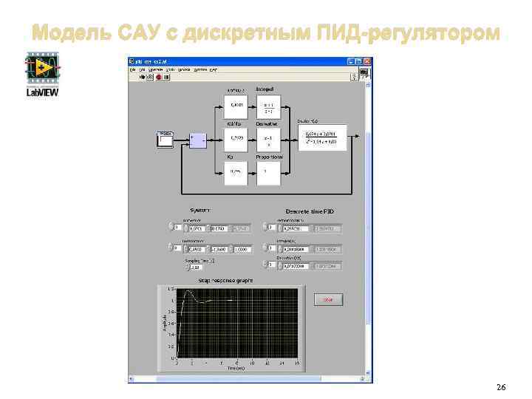This screenshot has height=399, width=532.
Task: Click the step response graph plot area
Action: coord(237,323)
